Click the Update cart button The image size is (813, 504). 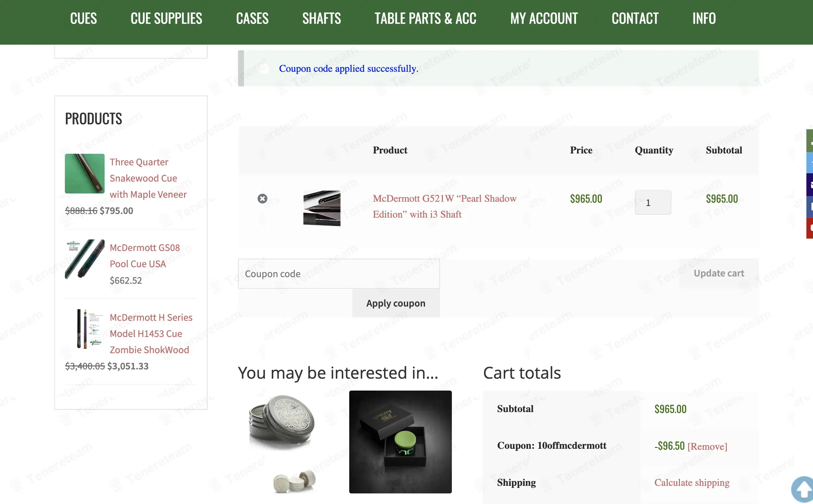pyautogui.click(x=719, y=273)
